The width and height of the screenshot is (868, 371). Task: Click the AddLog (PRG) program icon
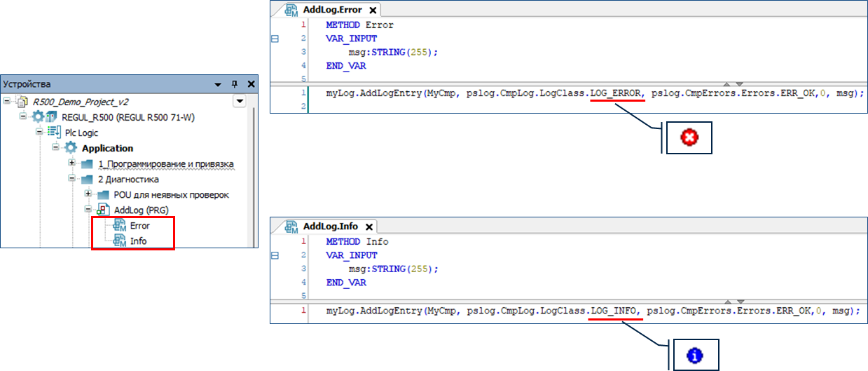coord(103,210)
